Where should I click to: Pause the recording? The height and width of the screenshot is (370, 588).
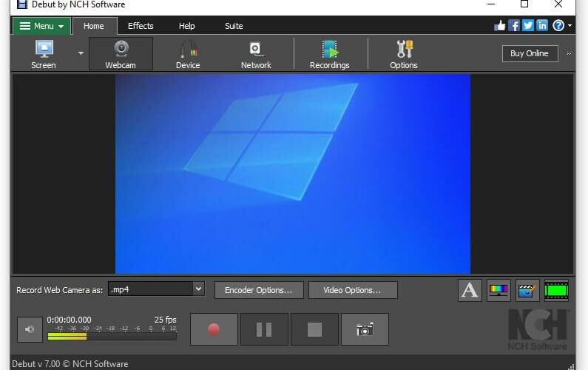point(264,329)
